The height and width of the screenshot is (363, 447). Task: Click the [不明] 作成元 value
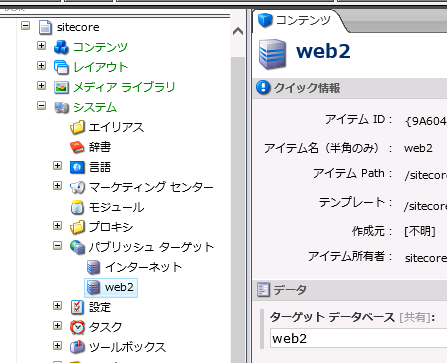[420, 231]
